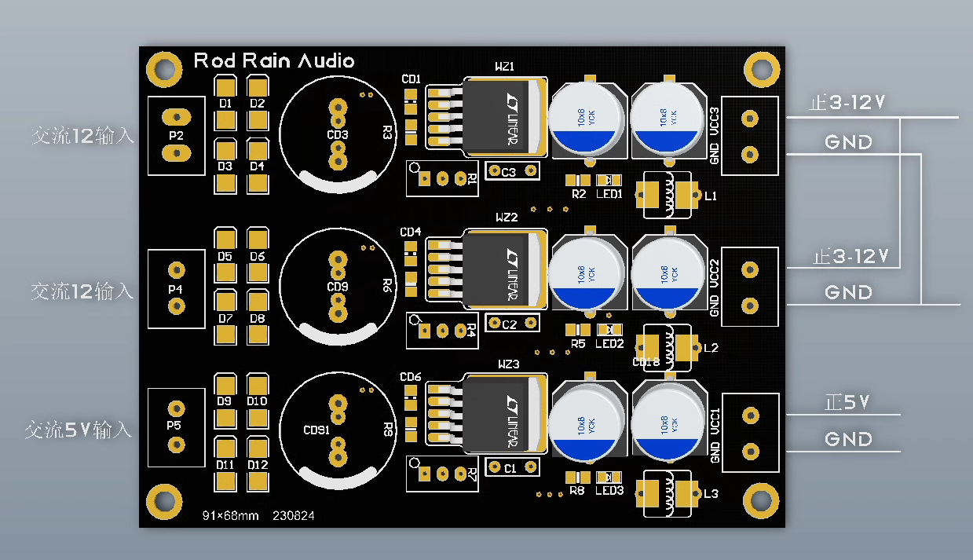Screen dimensions: 973x560
Task: Click the 正5V output label
Action: pyautogui.click(x=847, y=403)
